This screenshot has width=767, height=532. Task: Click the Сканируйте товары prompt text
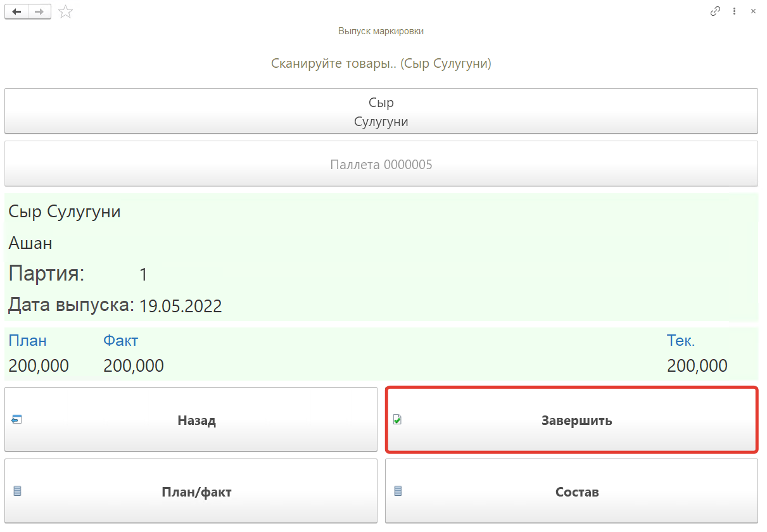381,63
